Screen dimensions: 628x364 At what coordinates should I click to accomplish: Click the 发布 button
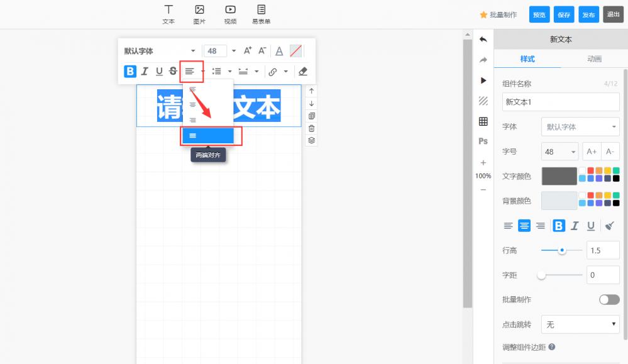[588, 15]
